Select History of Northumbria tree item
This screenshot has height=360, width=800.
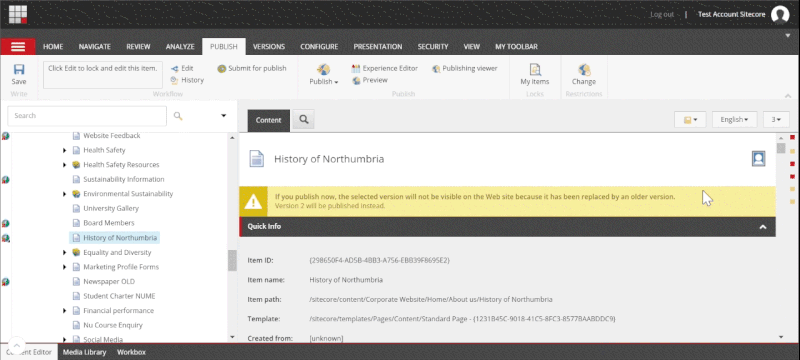click(120, 238)
